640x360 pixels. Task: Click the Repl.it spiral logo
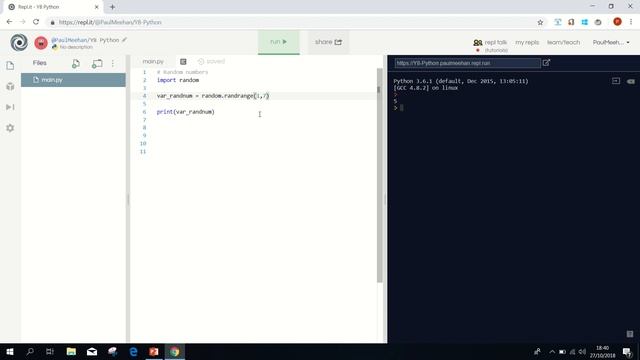pos(19,42)
